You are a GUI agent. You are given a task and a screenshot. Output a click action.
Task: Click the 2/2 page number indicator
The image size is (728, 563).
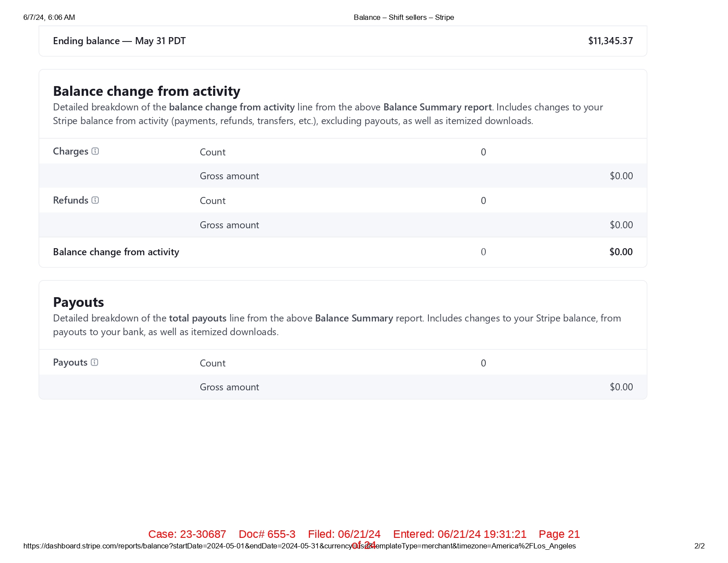699,546
